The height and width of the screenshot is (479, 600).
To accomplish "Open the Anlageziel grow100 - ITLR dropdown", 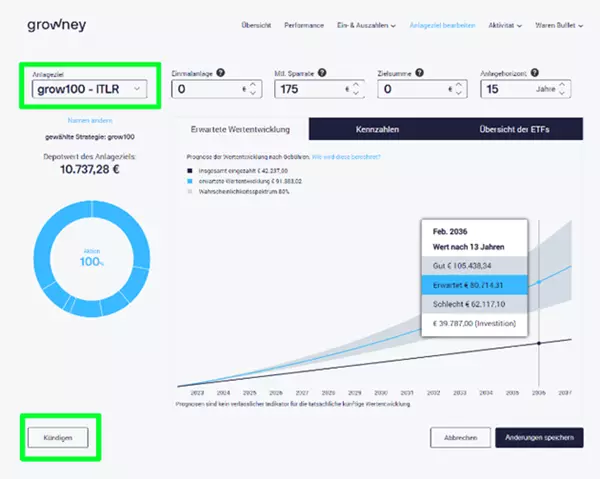I will pos(90,89).
